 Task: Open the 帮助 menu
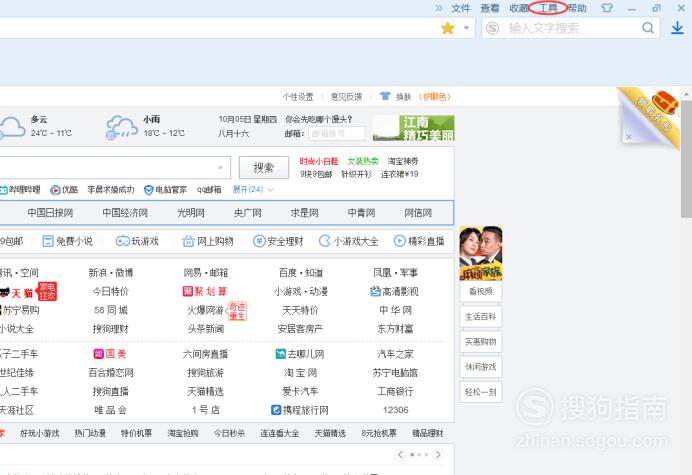[577, 8]
